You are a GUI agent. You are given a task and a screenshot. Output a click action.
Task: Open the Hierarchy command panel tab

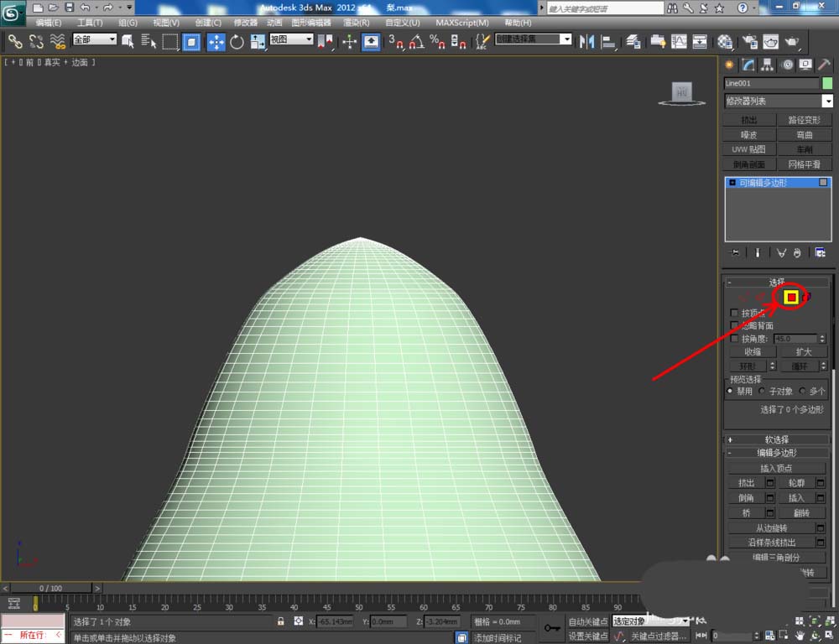click(x=768, y=65)
